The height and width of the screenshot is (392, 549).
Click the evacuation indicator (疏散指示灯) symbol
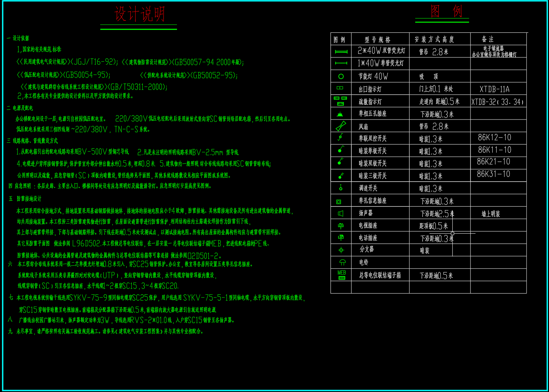coord(340,101)
